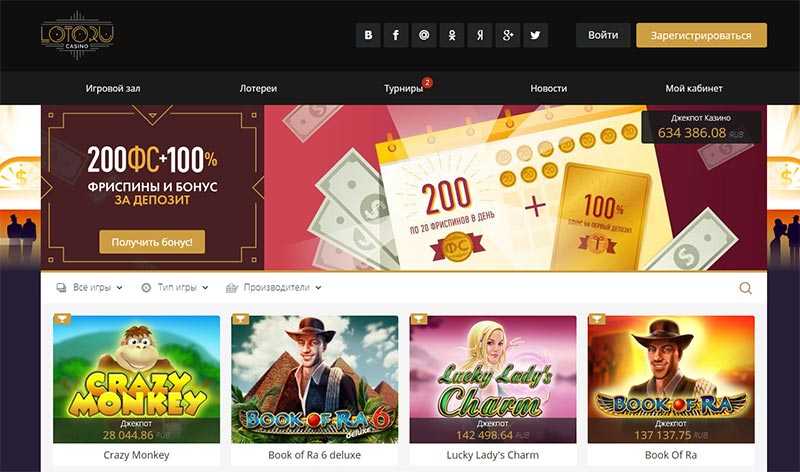Expand the Тип игры dropdown
Image resolution: width=800 pixels, height=472 pixels.
pyautogui.click(x=175, y=288)
